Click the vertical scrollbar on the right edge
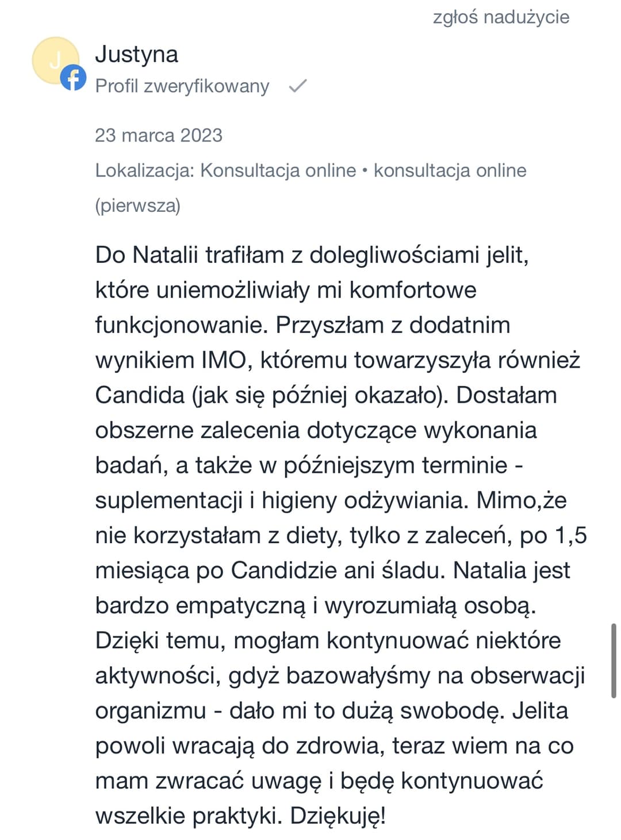 click(613, 660)
